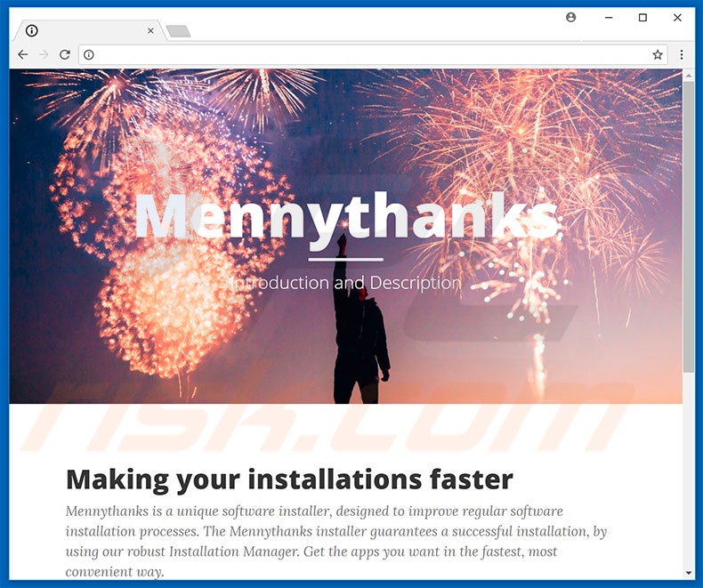Click the Mennythanks banner title
Viewport: 703px width, 588px height.
346,216
